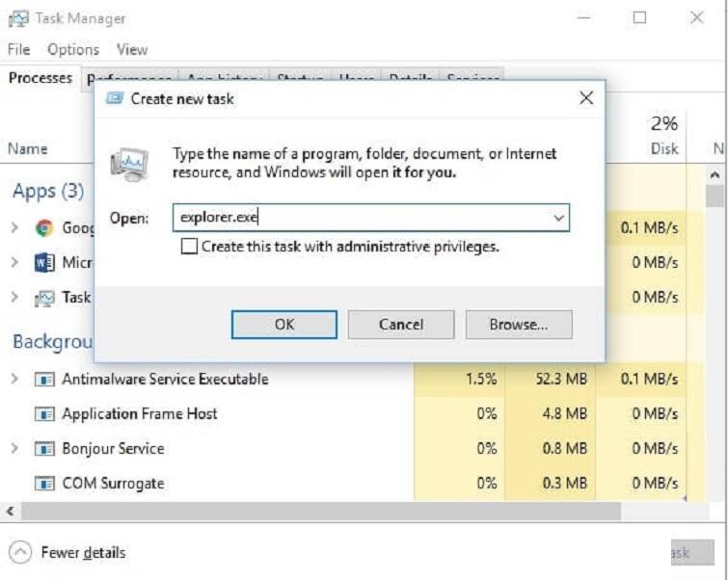728x580 pixels.
Task: Click the Bonjour Service process icon
Action: 44,449
